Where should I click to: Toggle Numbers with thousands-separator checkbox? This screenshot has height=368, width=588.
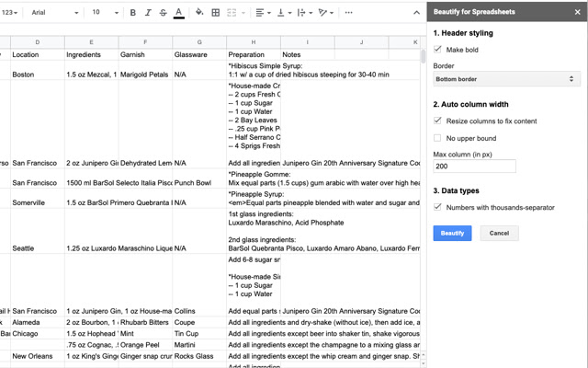437,207
